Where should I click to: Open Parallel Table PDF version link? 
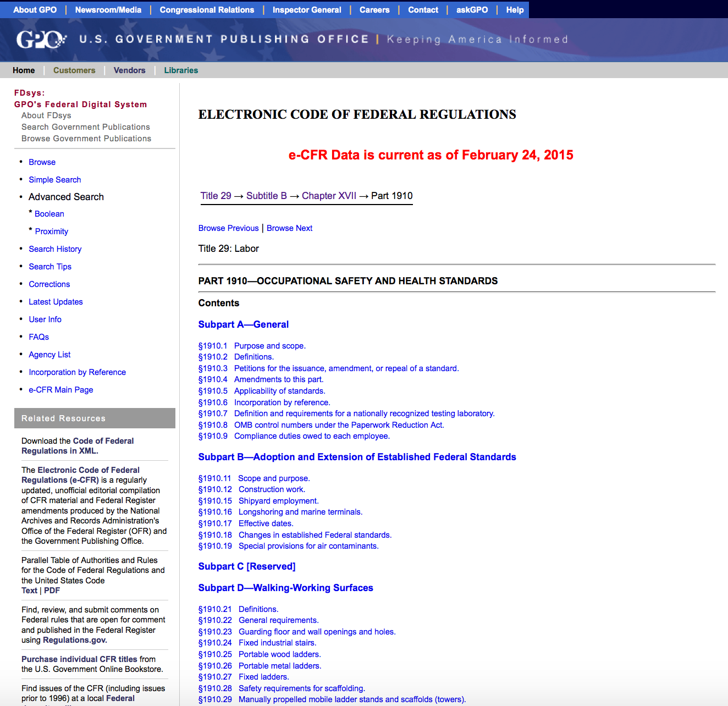pyautogui.click(x=52, y=591)
